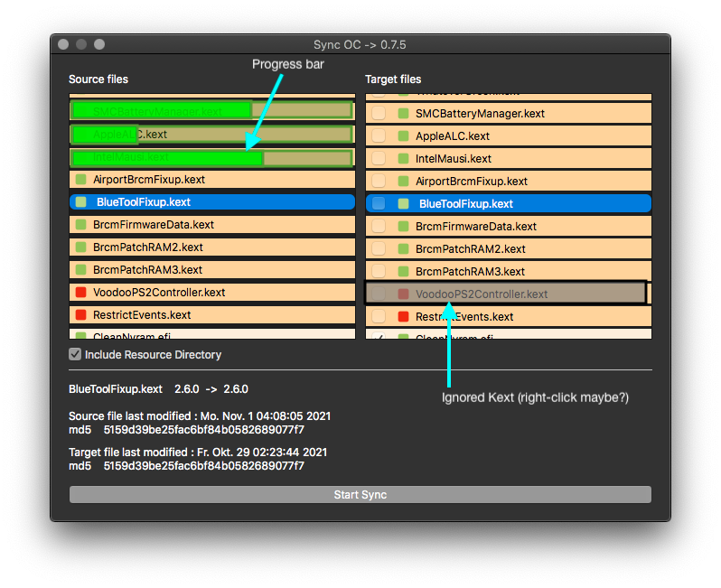This screenshot has height=588, width=721.
Task: Select RestrictEvents.kext in Source files
Action: pyautogui.click(x=212, y=314)
